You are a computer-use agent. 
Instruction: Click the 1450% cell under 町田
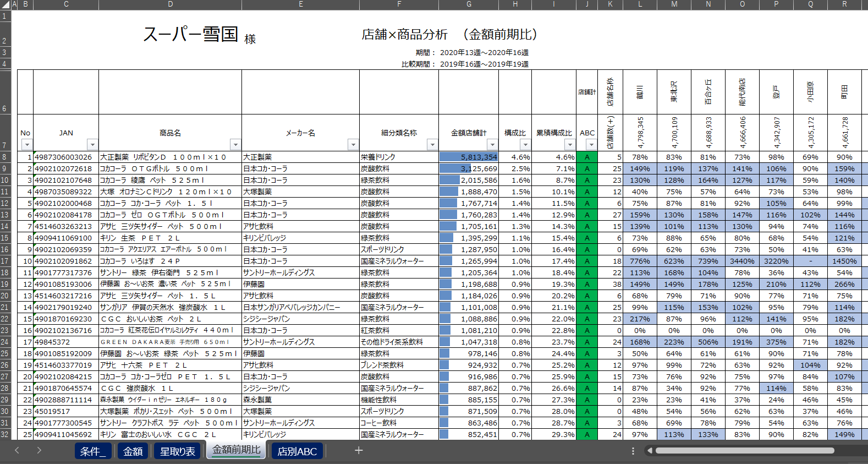tap(844, 261)
